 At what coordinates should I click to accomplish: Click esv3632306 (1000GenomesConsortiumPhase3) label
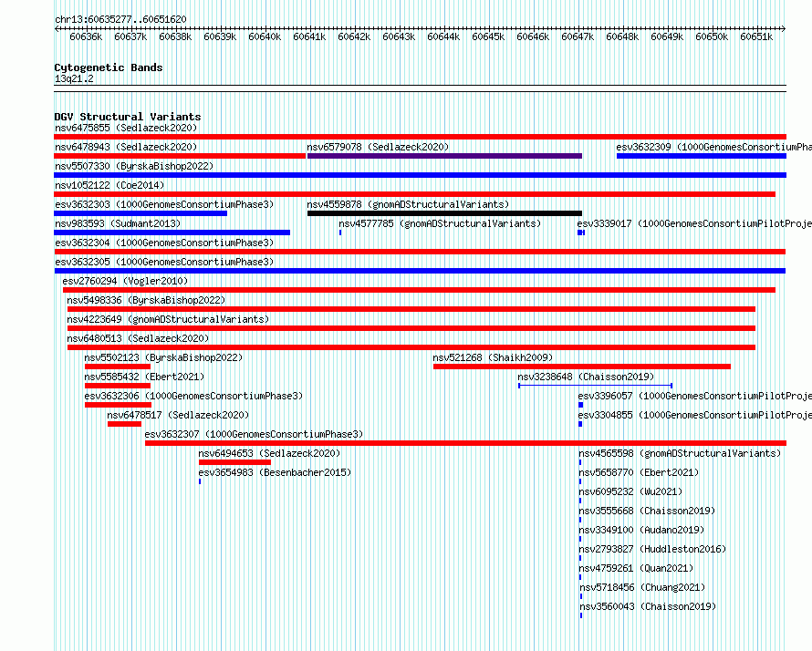click(193, 396)
